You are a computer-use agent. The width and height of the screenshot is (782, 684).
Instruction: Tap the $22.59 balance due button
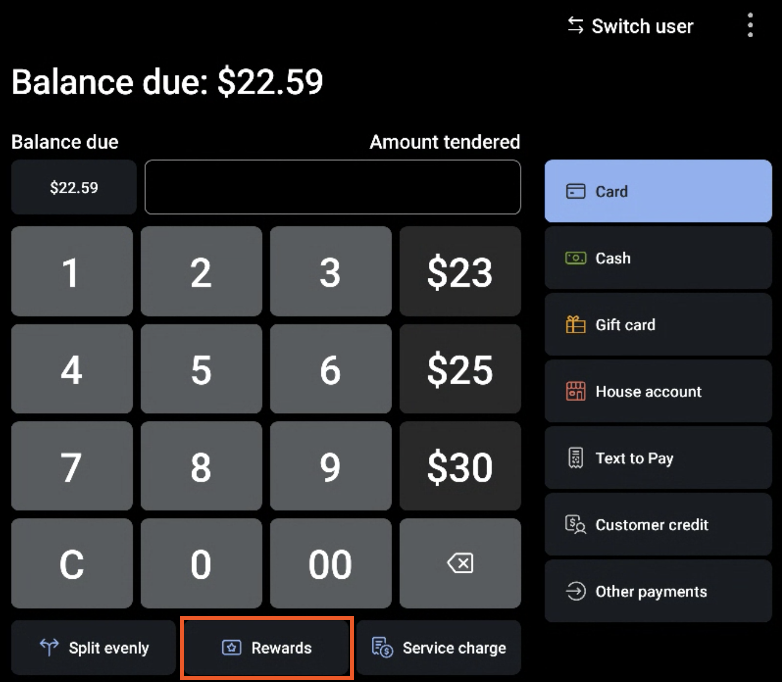pyautogui.click(x=74, y=188)
